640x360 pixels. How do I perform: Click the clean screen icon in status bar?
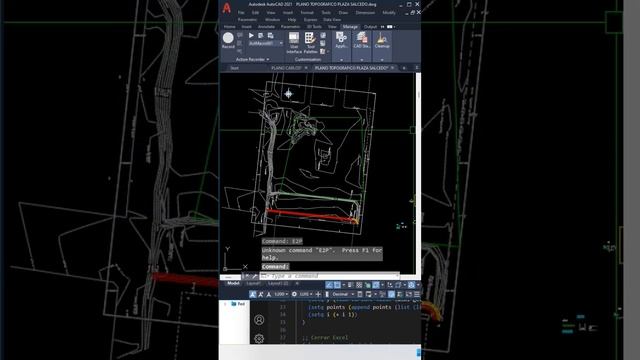tap(409, 294)
